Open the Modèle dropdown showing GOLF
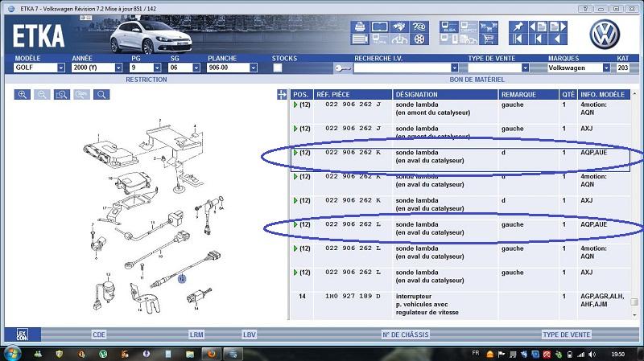The width and height of the screenshot is (644, 361). pyautogui.click(x=61, y=68)
